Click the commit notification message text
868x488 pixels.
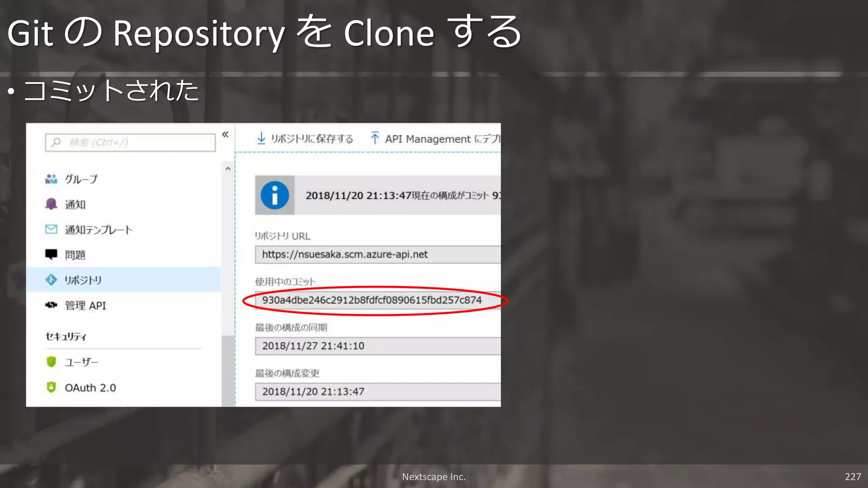pos(403,195)
